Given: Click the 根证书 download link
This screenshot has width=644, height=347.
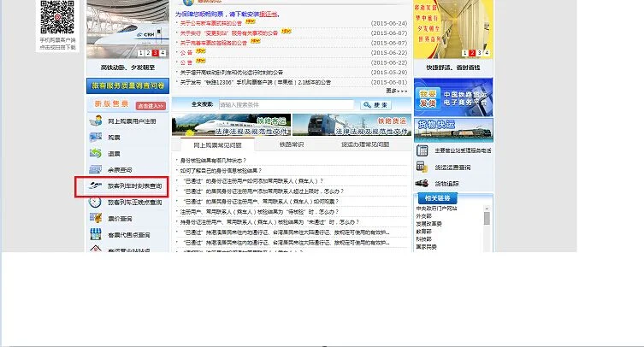Looking at the screenshot, I should coord(269,15).
